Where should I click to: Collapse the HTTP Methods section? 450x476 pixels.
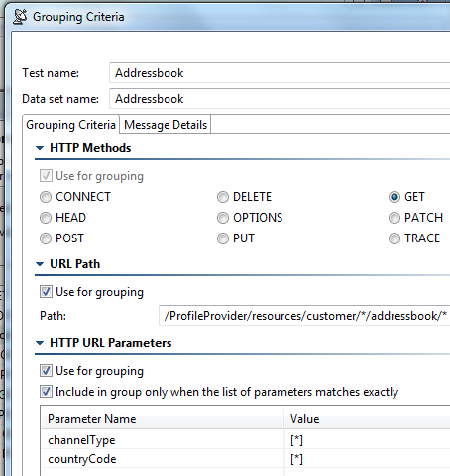40,148
